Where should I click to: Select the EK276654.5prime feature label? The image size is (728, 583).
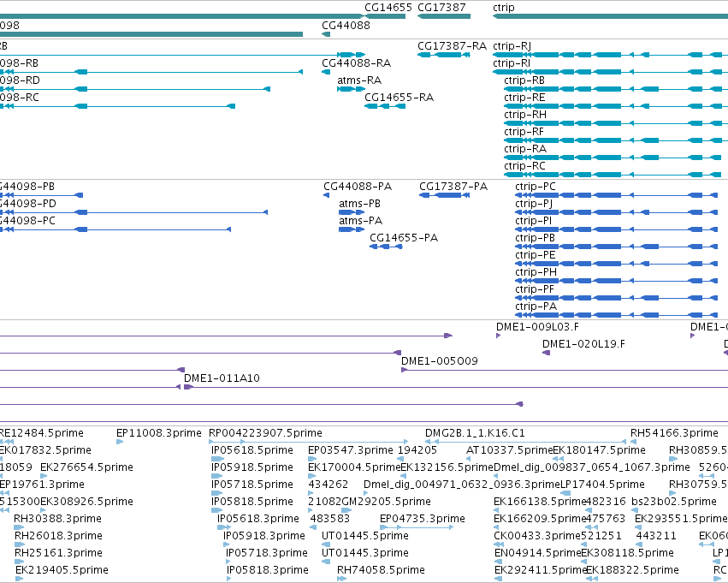point(86,467)
